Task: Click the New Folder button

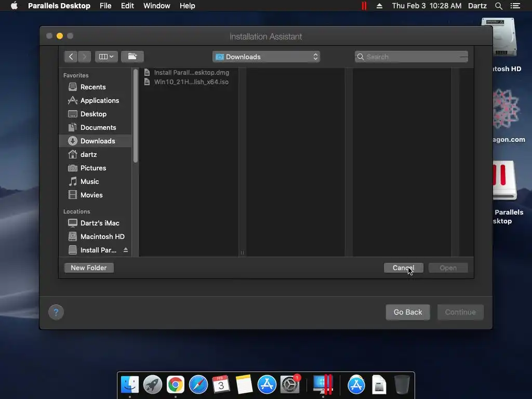Action: point(89,268)
